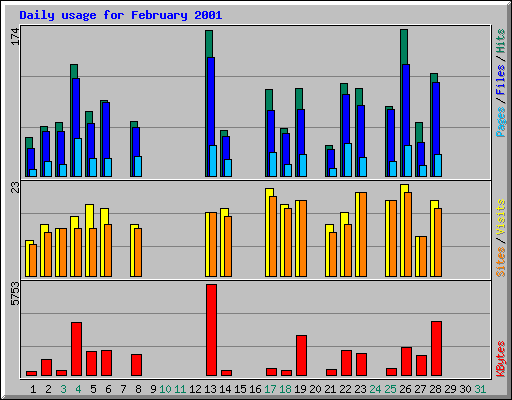Click green day 24 axis label
This screenshot has width=512, height=400.
point(375,389)
